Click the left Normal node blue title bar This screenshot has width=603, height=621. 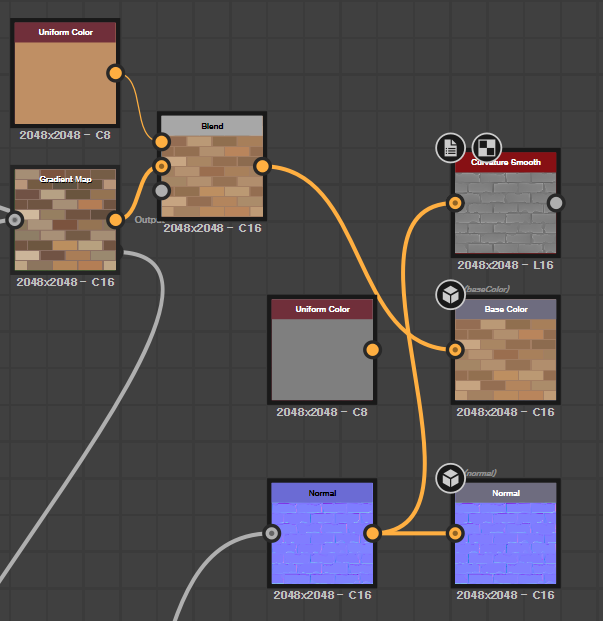point(322,493)
